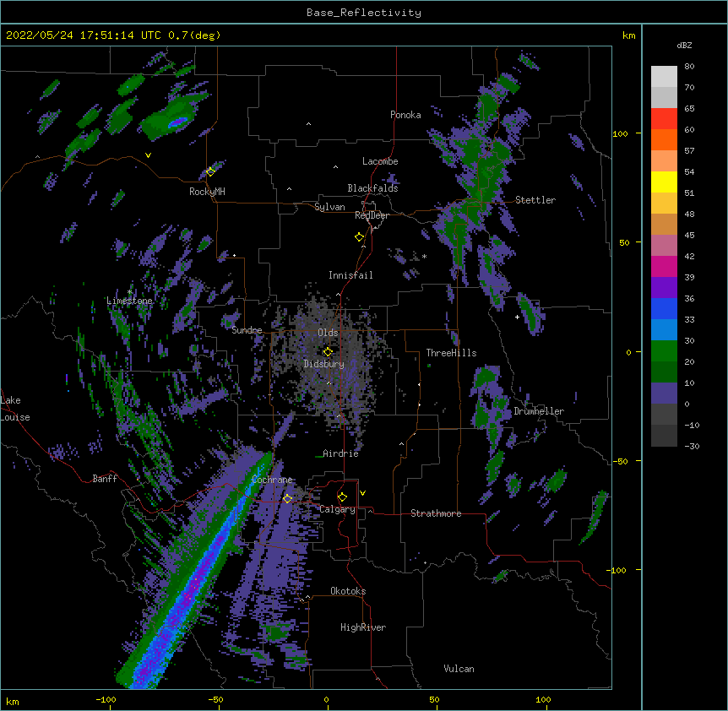Click the yellow diamond marker beside RockyMH
The height and width of the screenshot is (711, 728).
210,171
